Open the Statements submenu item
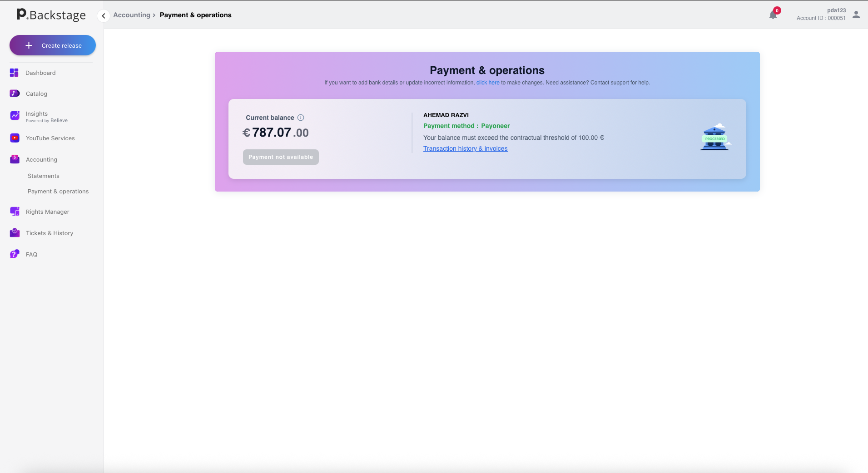 pos(44,176)
